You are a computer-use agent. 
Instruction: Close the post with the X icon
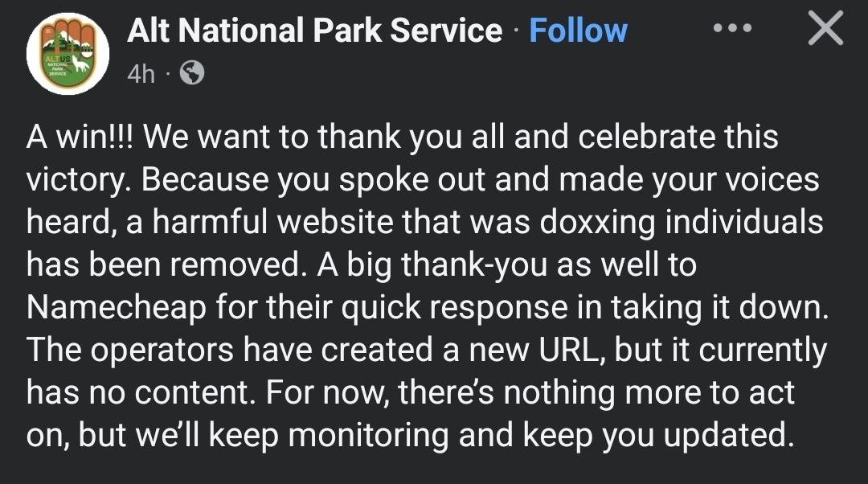[x=825, y=28]
